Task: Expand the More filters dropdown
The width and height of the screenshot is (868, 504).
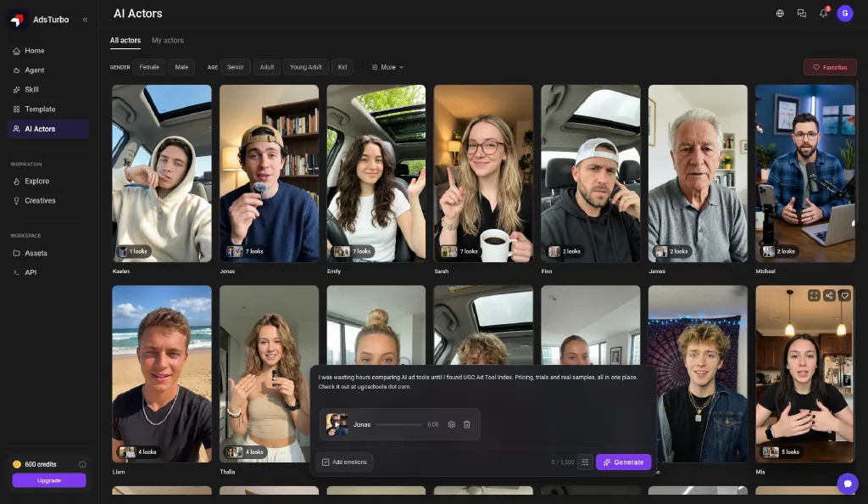Action: tap(387, 67)
